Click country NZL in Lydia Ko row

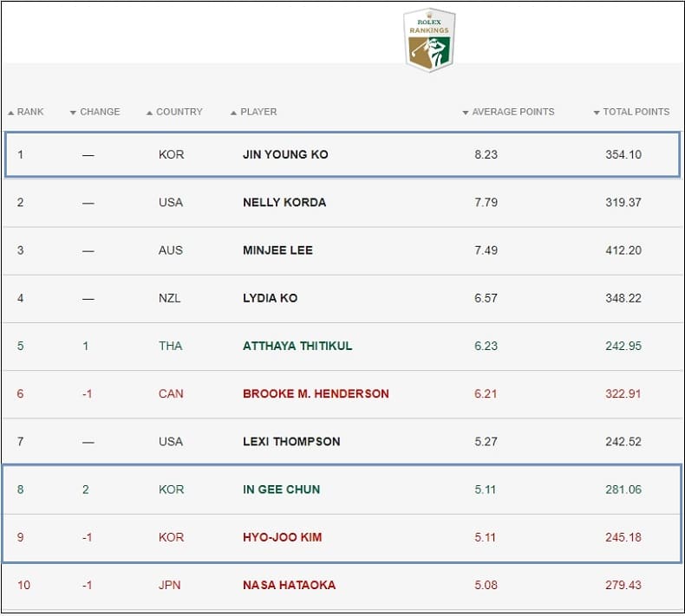169,298
